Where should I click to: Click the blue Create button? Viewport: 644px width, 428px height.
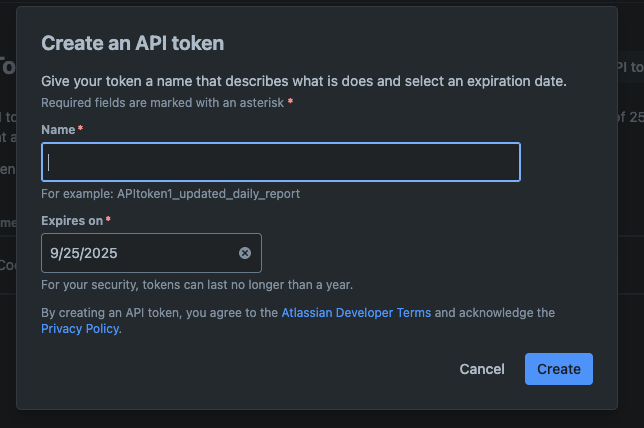(x=558, y=369)
